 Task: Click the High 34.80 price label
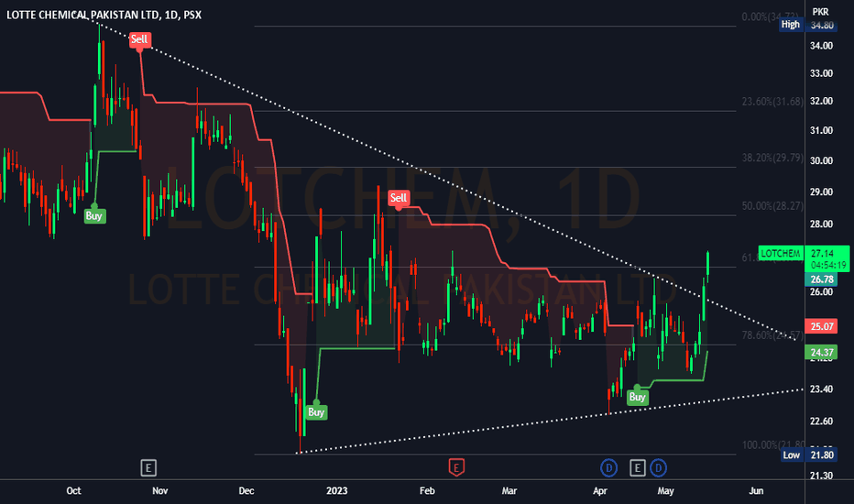[806, 25]
